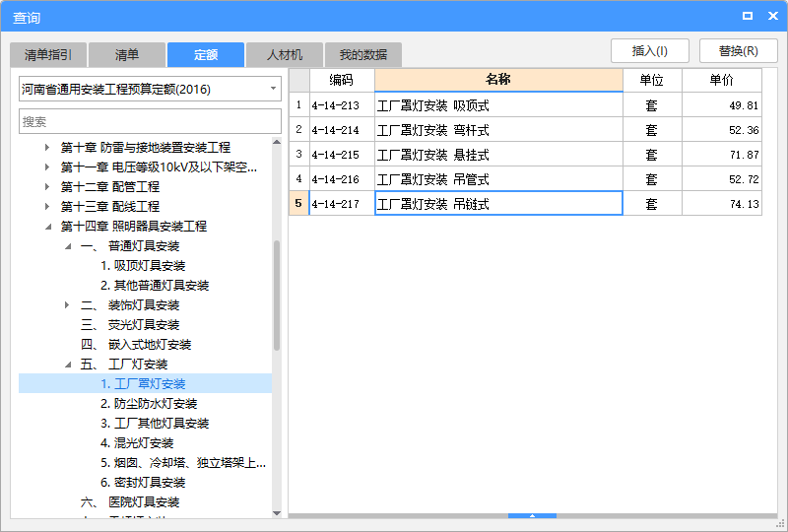Select 6. 密封灯具安装 tree item
The height and width of the screenshot is (532, 788).
(x=143, y=482)
